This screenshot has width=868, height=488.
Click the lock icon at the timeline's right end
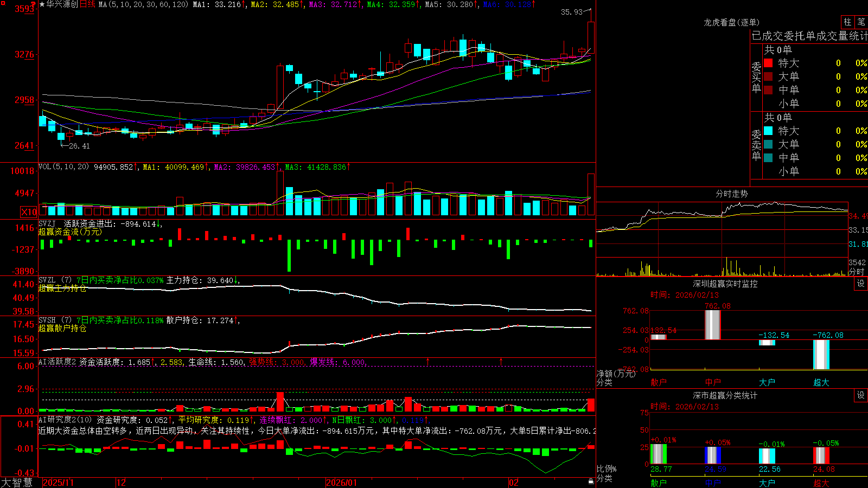pyautogui.click(x=591, y=481)
